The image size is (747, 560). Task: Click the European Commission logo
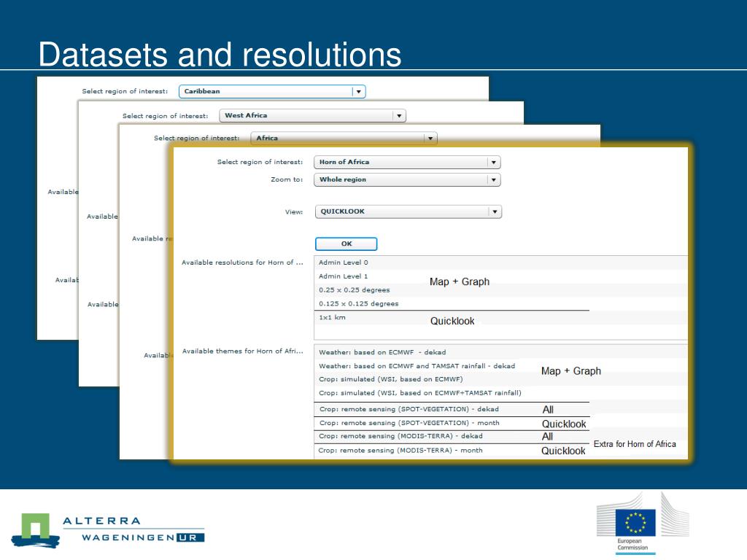(642, 524)
